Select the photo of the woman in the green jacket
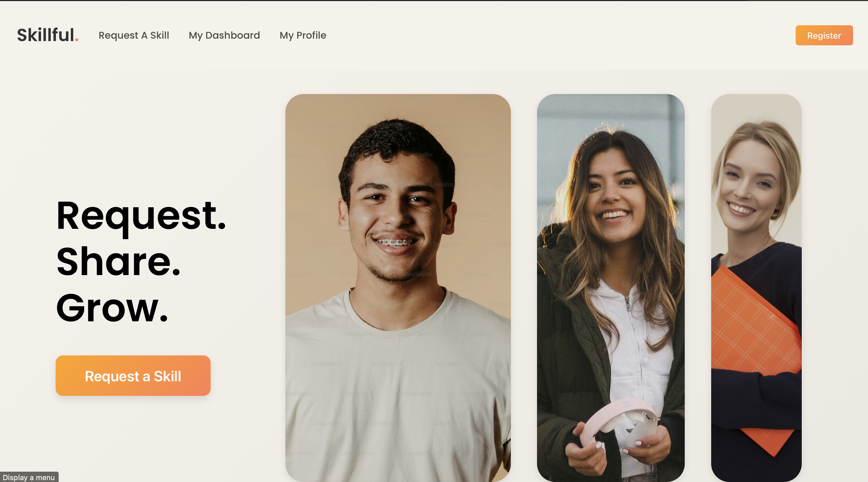868x482 pixels. coord(611,288)
